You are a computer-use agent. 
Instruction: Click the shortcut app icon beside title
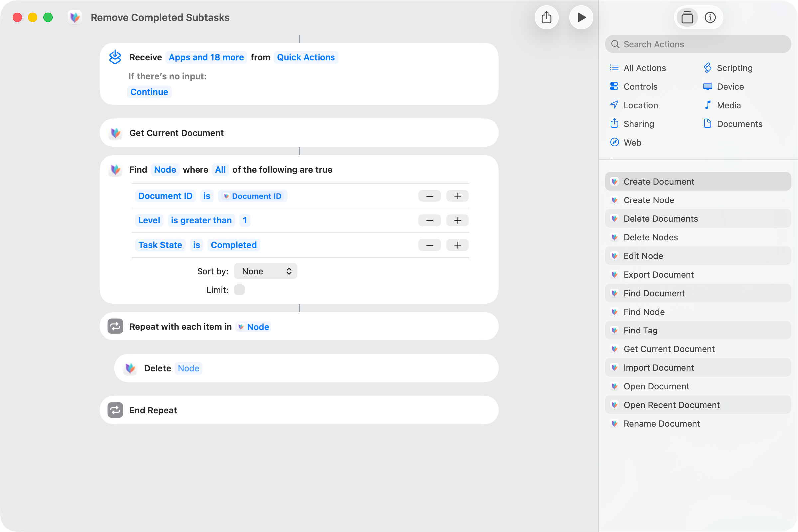(74, 17)
